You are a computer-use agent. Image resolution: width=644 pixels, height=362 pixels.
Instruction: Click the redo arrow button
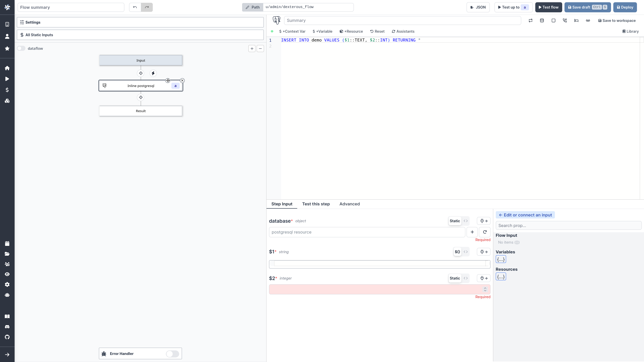pos(147,7)
